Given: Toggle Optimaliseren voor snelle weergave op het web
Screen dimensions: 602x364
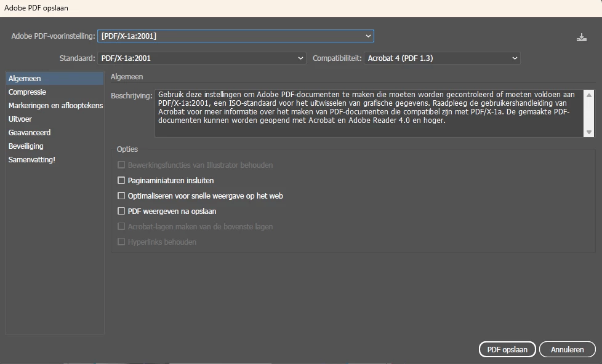Looking at the screenshot, I should pos(121,196).
